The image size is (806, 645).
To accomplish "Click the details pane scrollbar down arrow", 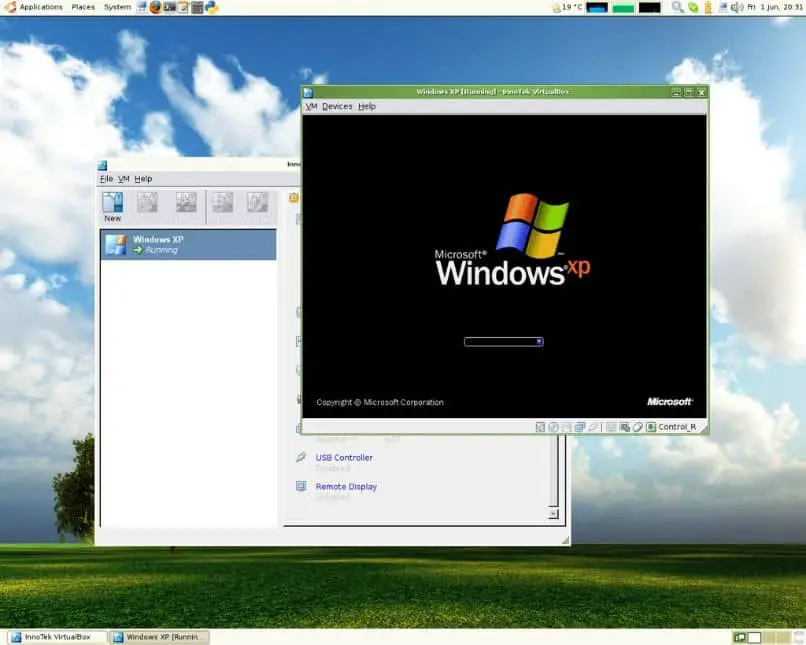I will coord(553,514).
